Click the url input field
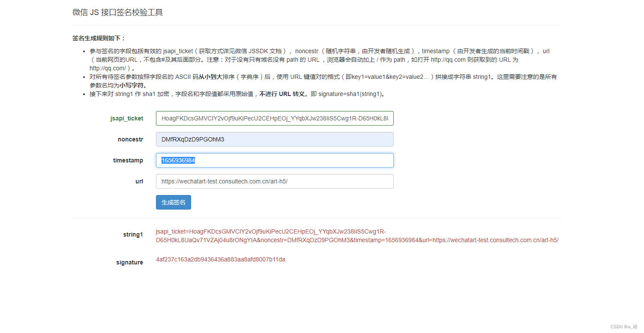Viewport: 644px width, 333px height. 274,181
